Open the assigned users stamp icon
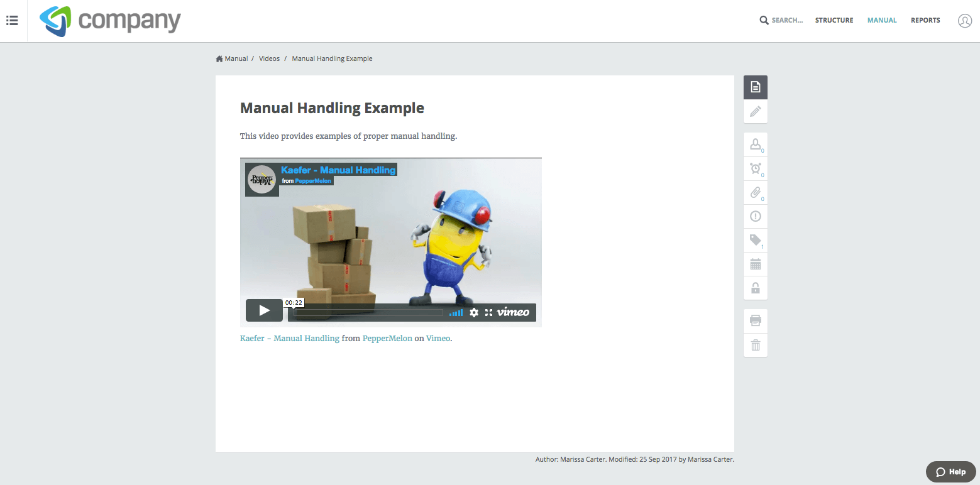This screenshot has height=485, width=980. 756,144
